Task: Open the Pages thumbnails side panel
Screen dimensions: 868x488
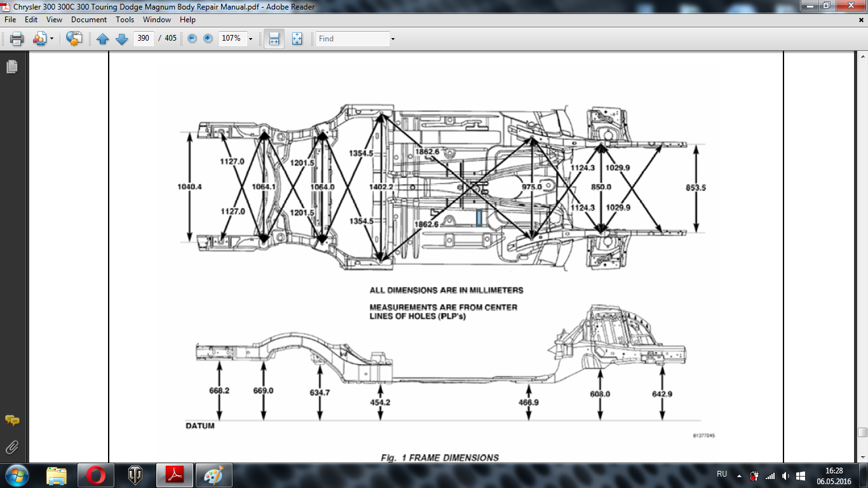Action: pos(11,66)
